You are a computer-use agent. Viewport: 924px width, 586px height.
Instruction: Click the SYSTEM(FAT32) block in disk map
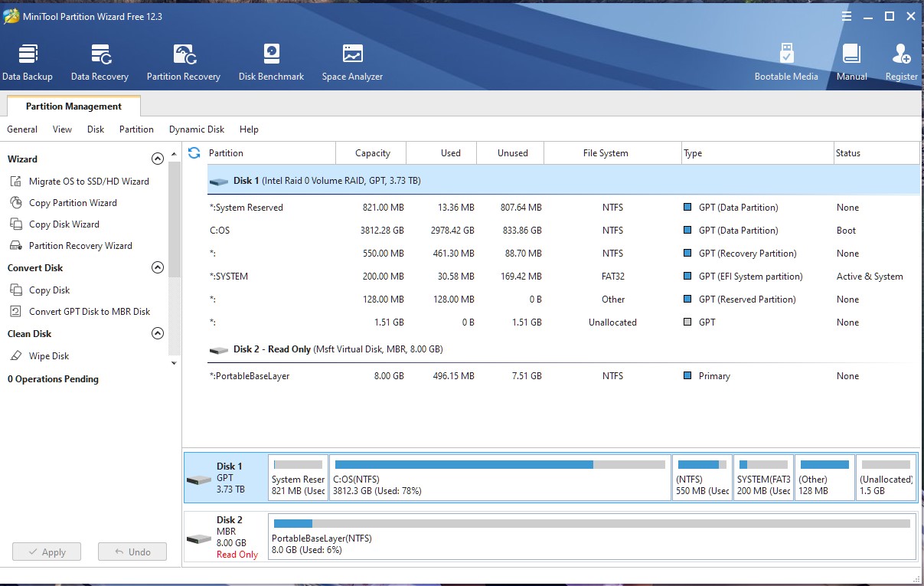coord(763,478)
